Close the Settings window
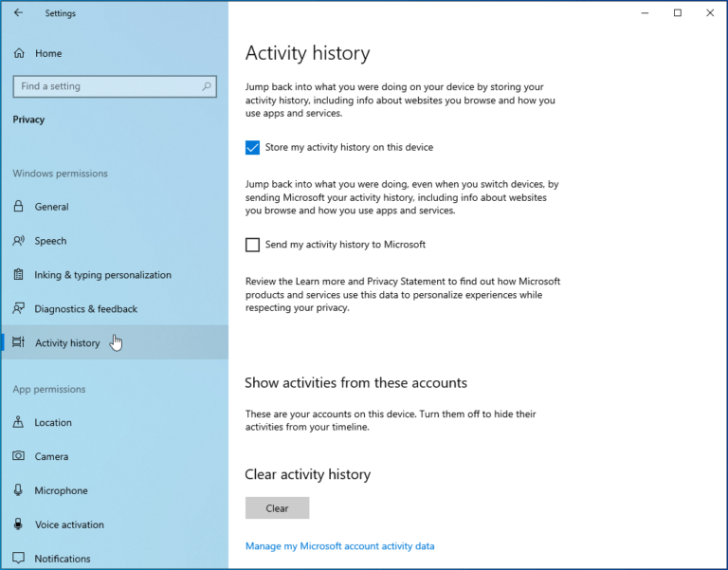 pos(710,13)
